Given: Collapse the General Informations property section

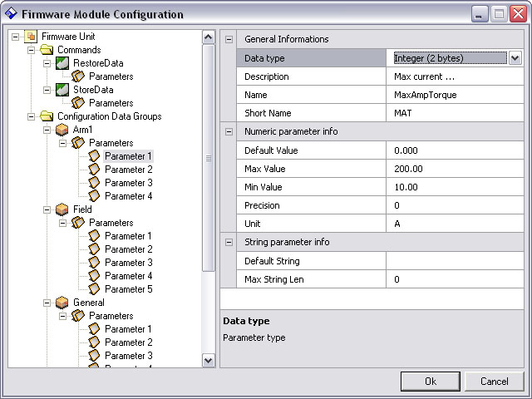Looking at the screenshot, I should point(230,39).
